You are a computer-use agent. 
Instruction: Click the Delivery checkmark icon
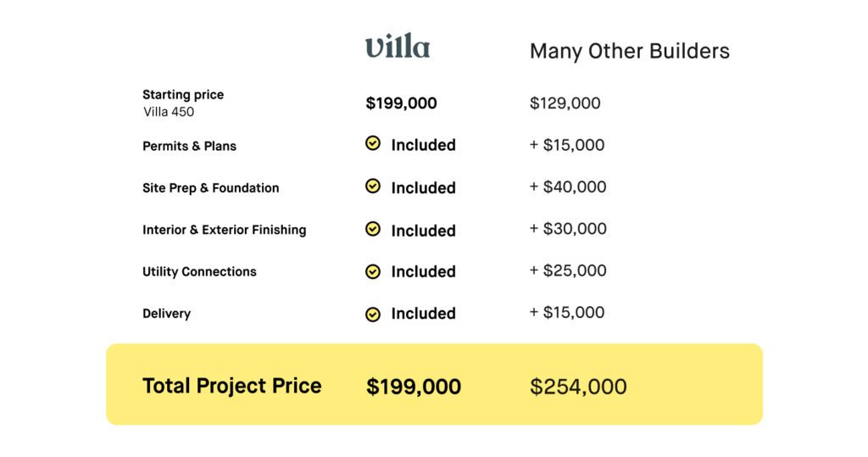click(x=373, y=315)
